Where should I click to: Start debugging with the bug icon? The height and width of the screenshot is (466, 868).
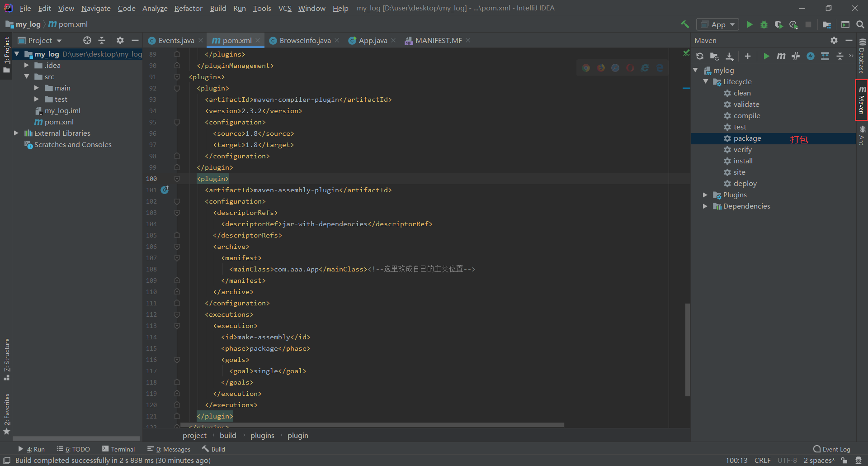[764, 24]
